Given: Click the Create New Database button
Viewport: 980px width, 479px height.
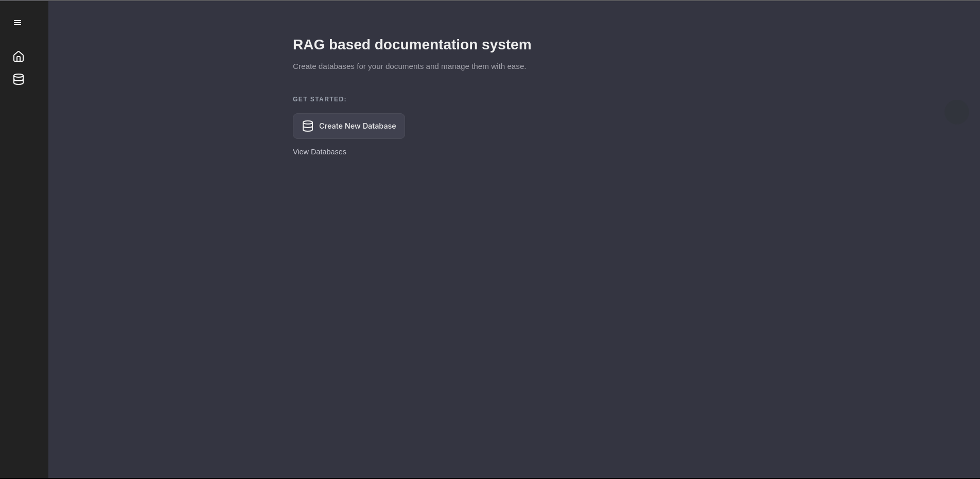Looking at the screenshot, I should coord(349,126).
